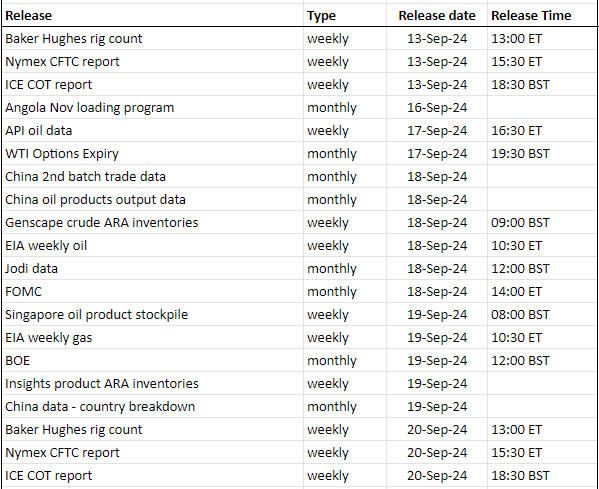Click the WTI Options Expiry cell
This screenshot has height=489, width=599.
152,154
